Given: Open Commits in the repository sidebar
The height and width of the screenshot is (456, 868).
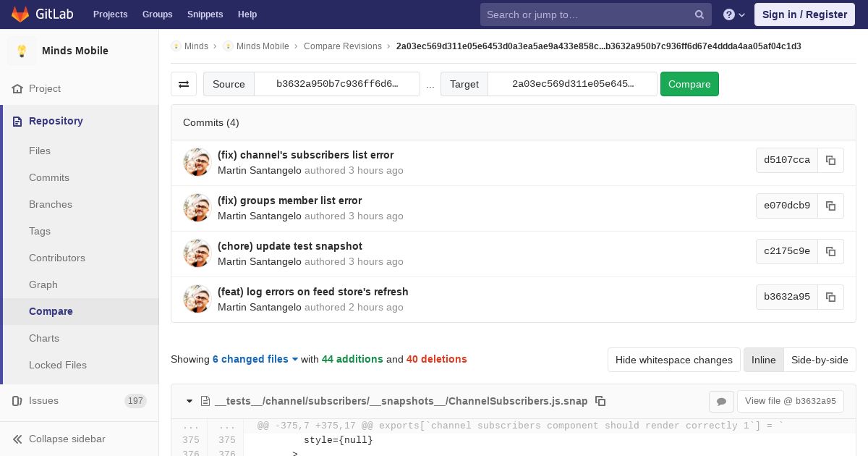Looking at the screenshot, I should [49, 177].
